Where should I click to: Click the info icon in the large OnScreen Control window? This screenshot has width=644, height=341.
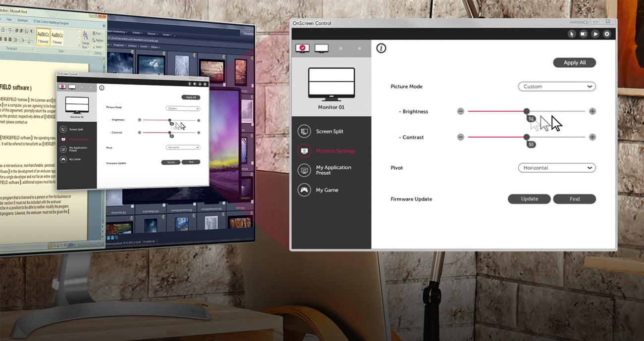tap(381, 48)
